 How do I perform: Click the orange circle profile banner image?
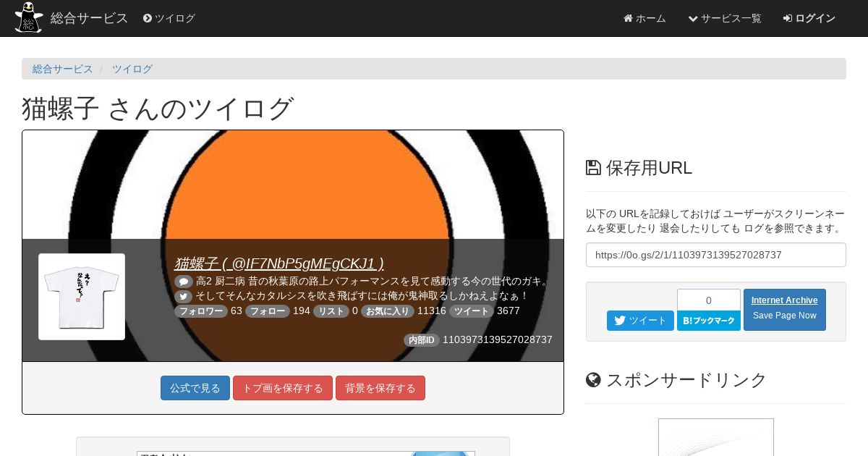[293, 185]
